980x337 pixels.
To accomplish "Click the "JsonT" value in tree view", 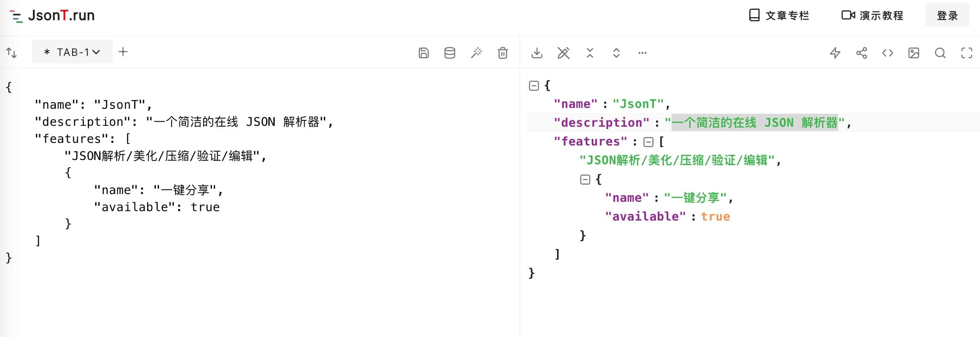I will (638, 104).
